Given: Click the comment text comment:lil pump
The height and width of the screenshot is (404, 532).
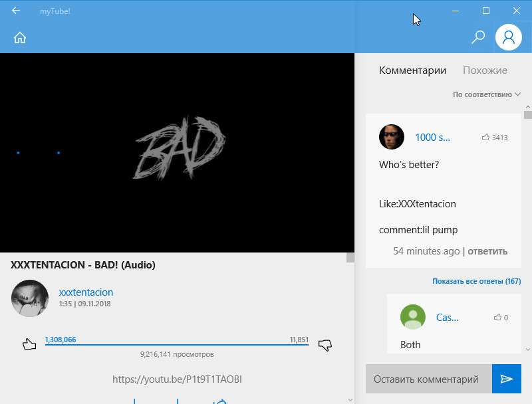Looking at the screenshot, I should click(x=418, y=230).
